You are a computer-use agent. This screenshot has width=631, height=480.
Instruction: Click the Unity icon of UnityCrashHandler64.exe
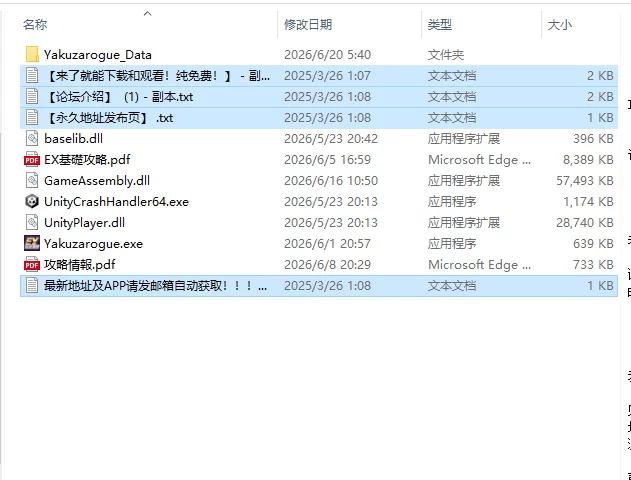32,201
